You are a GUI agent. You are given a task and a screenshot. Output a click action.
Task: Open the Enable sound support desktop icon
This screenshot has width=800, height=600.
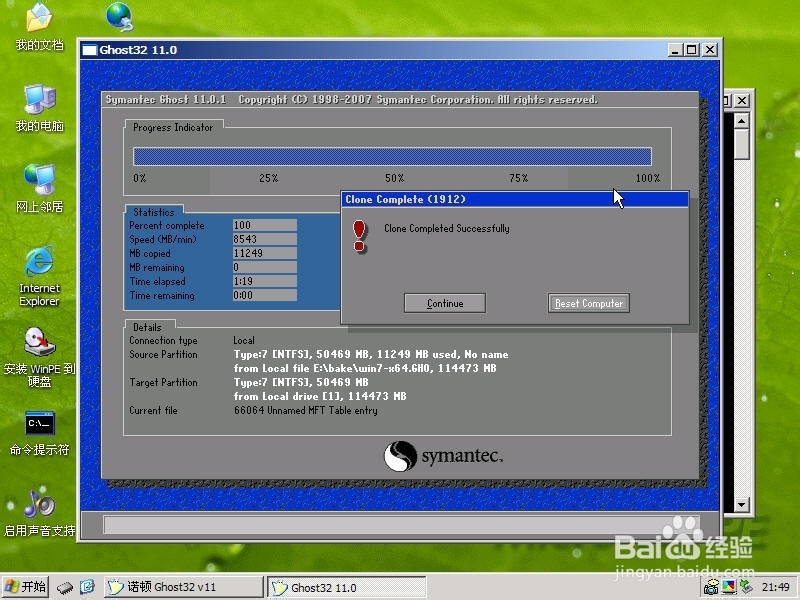click(x=39, y=513)
